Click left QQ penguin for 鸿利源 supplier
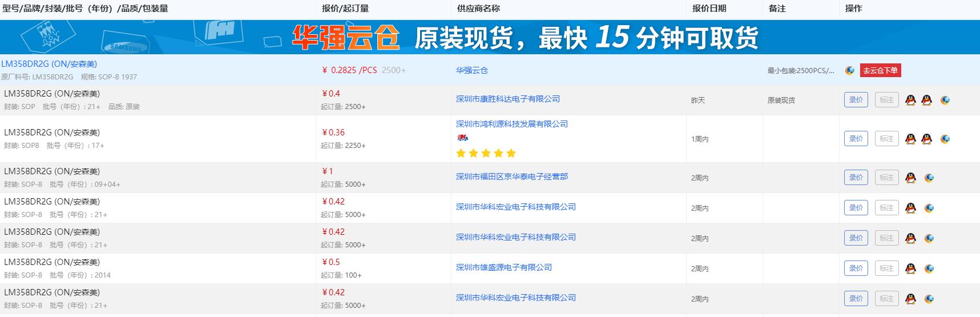This screenshot has width=980, height=317. [910, 139]
